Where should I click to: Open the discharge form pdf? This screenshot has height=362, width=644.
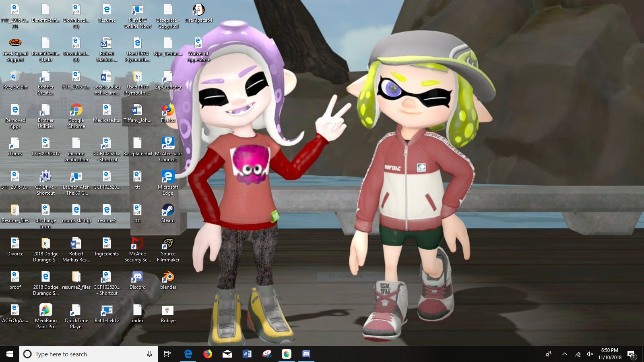coord(46,216)
